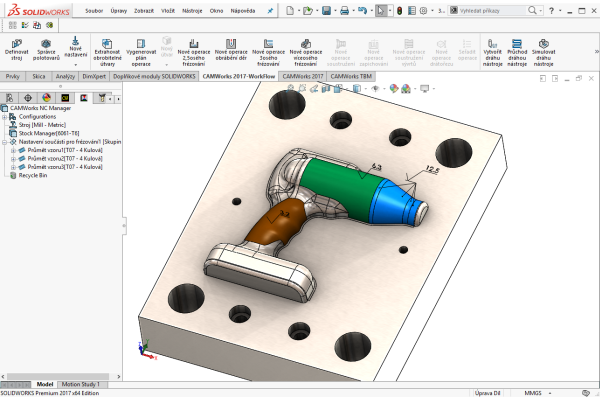Add Nové operace 3osého frézování
The height and width of the screenshot is (397, 600).
[x=268, y=52]
